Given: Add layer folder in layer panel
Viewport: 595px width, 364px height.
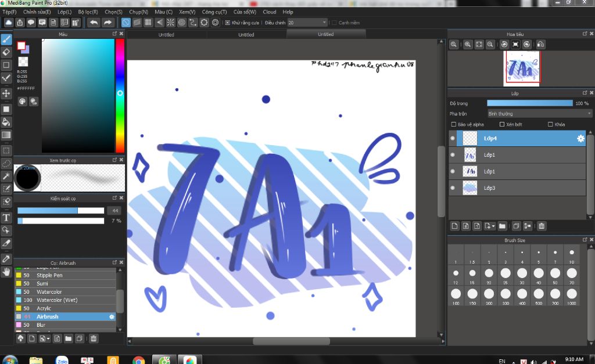Looking at the screenshot, I should tap(503, 226).
